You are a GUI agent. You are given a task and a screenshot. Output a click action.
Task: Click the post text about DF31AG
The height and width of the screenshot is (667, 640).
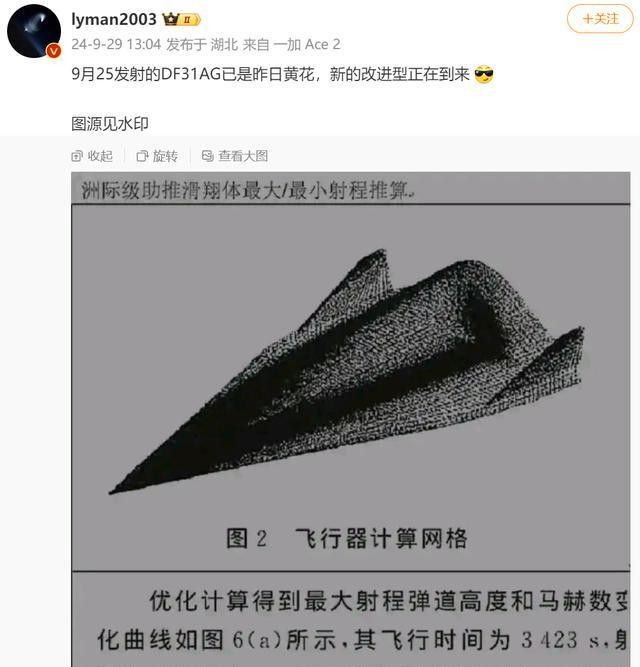click(x=270, y=75)
